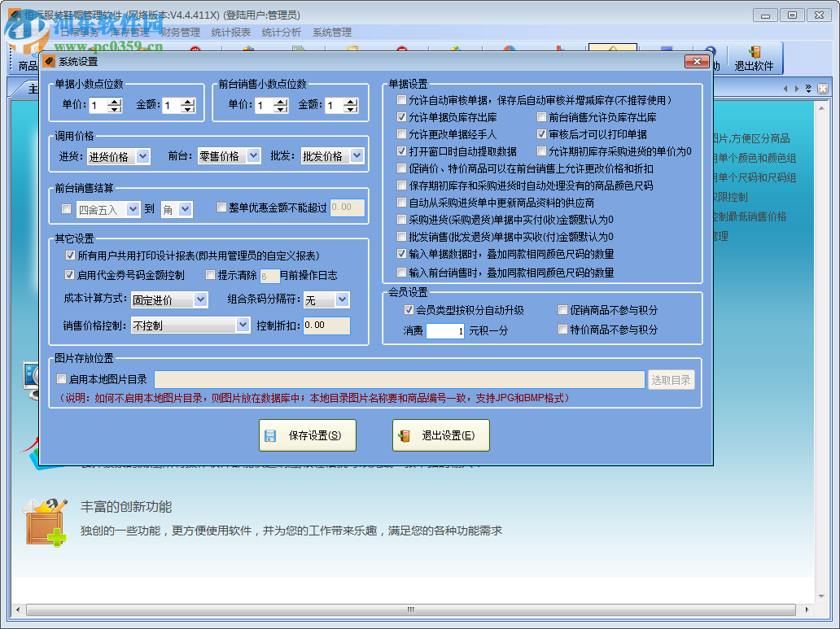Enable 前台销售结算 rounding checkbox

tap(67, 209)
